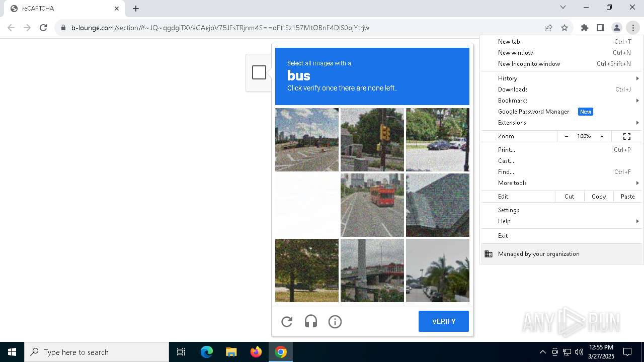Show hidden system tray icons
Viewport: 644px width, 362px height.
542,352
